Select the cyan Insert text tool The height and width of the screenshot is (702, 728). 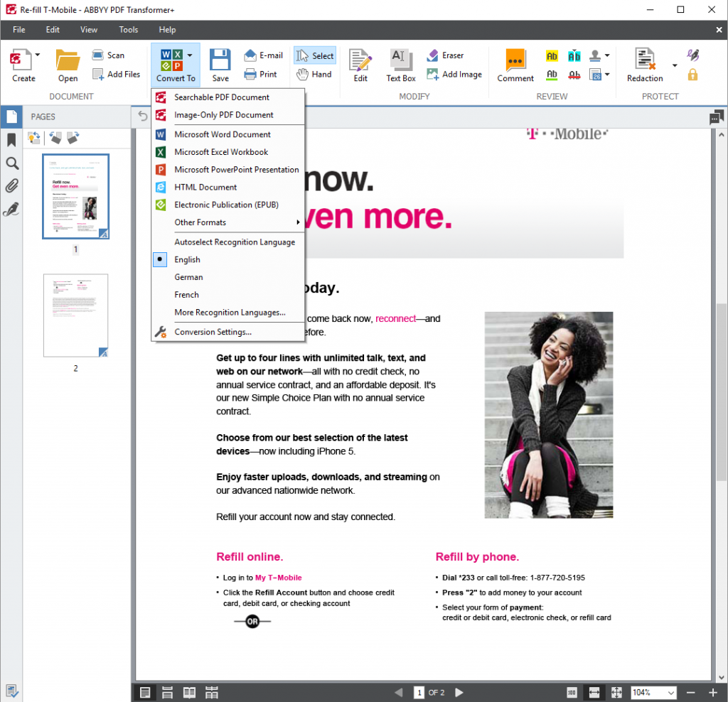(x=574, y=56)
